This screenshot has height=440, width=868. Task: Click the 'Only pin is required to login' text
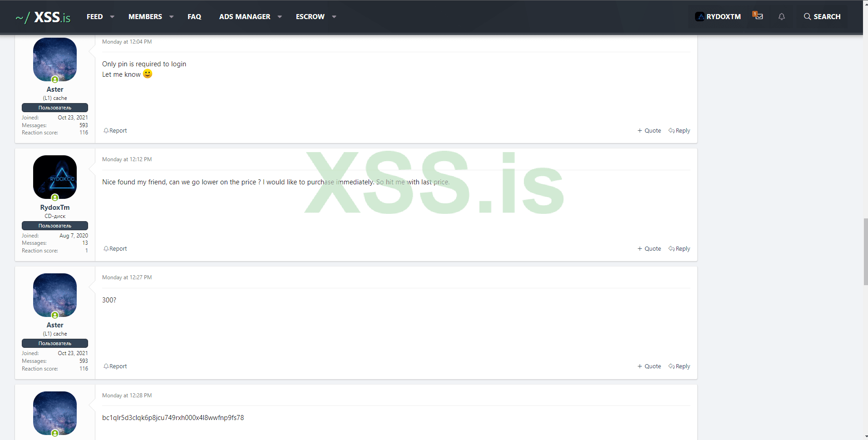(x=144, y=64)
